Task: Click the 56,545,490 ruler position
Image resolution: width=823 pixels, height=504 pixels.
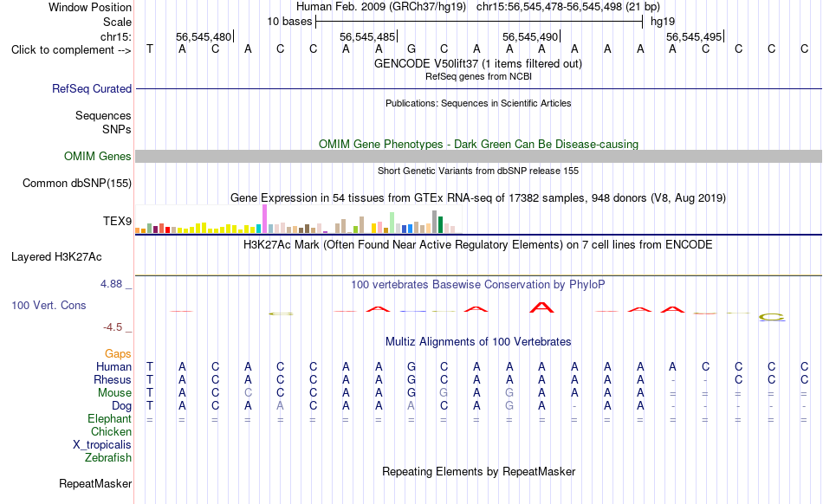Action: 530,36
